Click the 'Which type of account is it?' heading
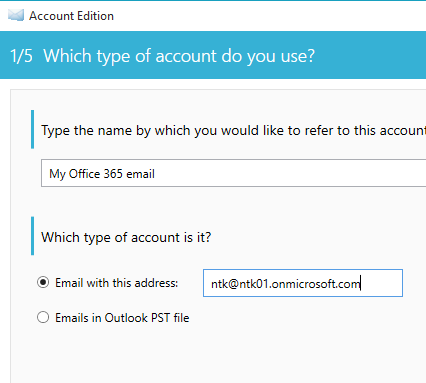The height and width of the screenshot is (383, 426). 126,237
